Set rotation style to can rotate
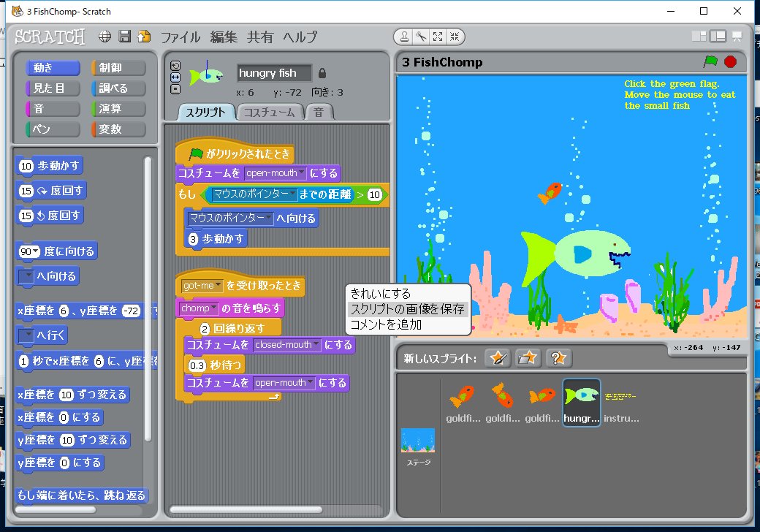Viewport: 760px width, 532px height. pyautogui.click(x=175, y=66)
